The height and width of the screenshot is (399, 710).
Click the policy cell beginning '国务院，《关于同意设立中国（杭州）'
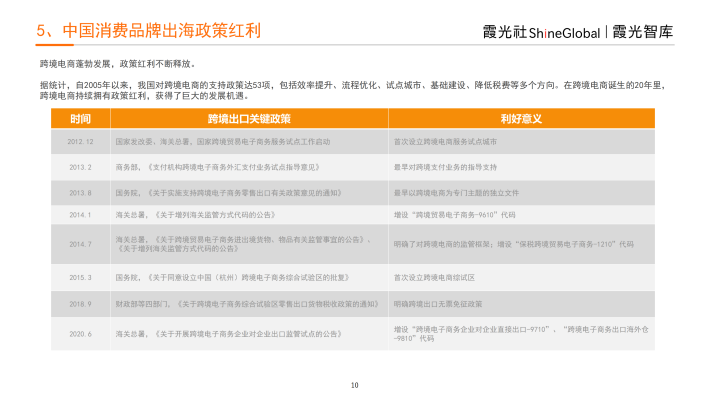coord(249,277)
